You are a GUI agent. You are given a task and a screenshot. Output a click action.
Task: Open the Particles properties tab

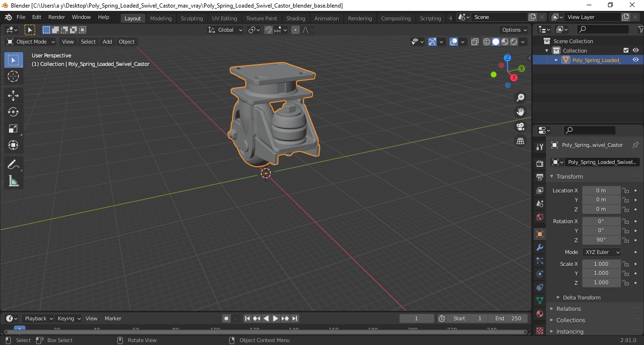click(540, 261)
